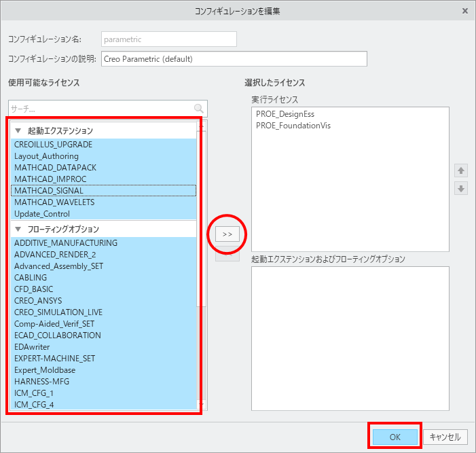Collapse the フローティングオプション group
Screen dimensions: 476x453
click(x=18, y=229)
